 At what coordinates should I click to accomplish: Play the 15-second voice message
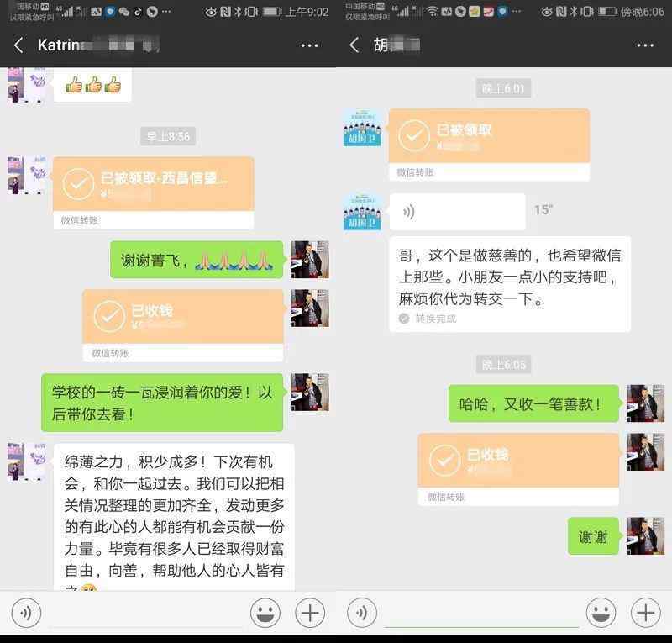(456, 211)
